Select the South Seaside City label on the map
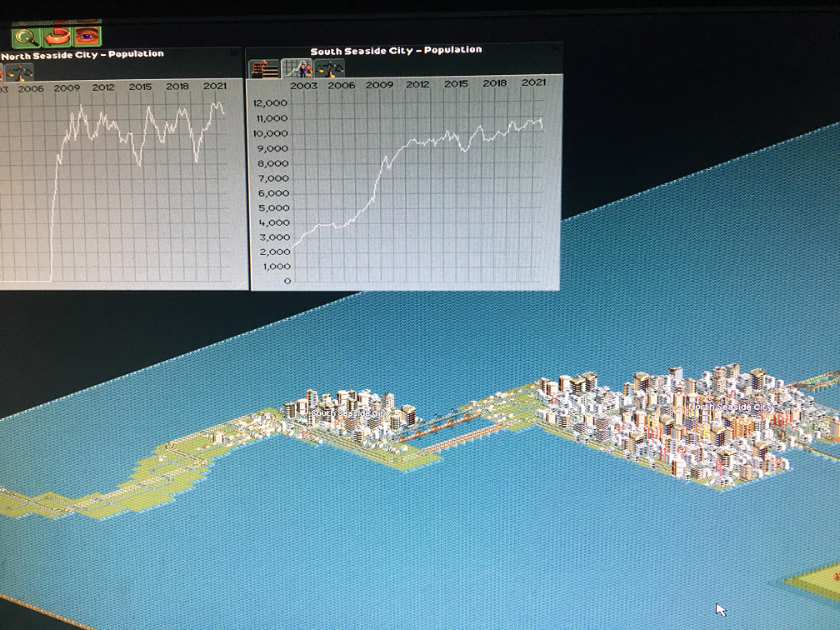The image size is (840, 630). [351, 414]
